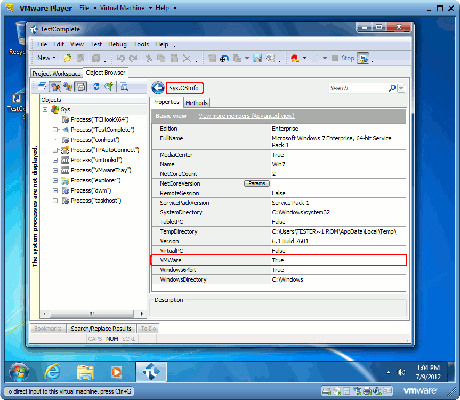Switch to the Project Workspace tab
This screenshot has width=460, height=400.
(x=56, y=73)
